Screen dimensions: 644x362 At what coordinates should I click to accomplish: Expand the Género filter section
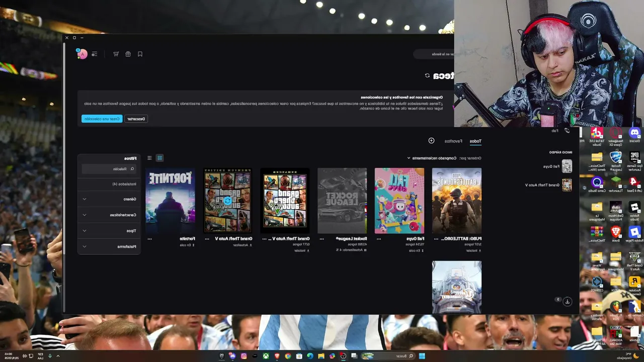click(109, 199)
